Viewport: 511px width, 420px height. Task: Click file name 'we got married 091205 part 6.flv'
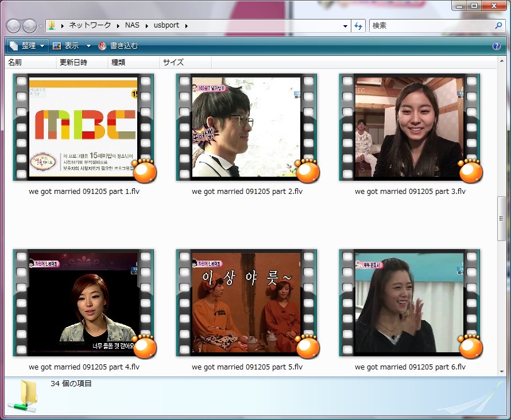[x=410, y=367]
